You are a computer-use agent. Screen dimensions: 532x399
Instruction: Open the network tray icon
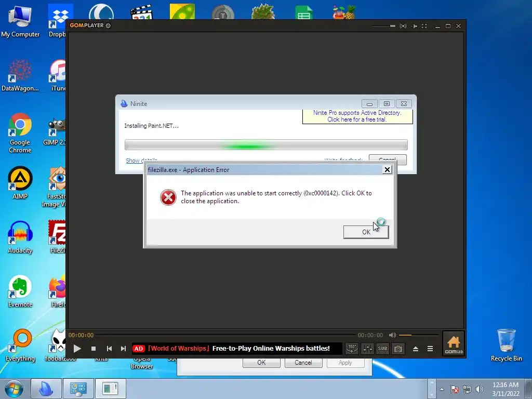tap(467, 389)
